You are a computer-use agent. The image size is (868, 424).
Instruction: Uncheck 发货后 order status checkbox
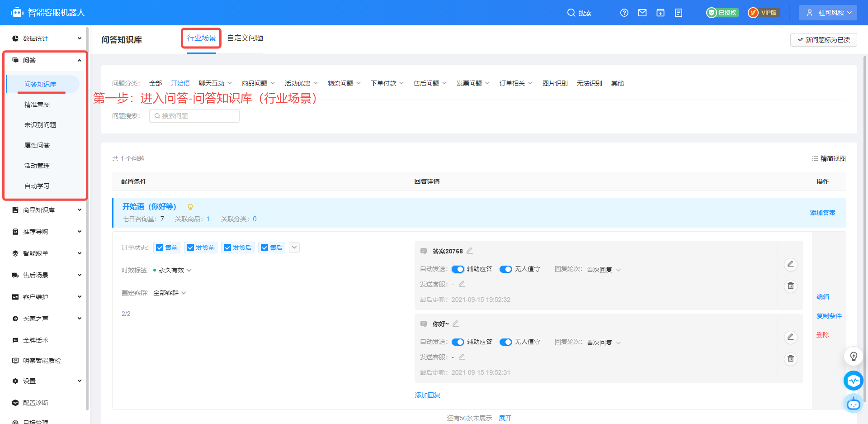[x=227, y=248]
